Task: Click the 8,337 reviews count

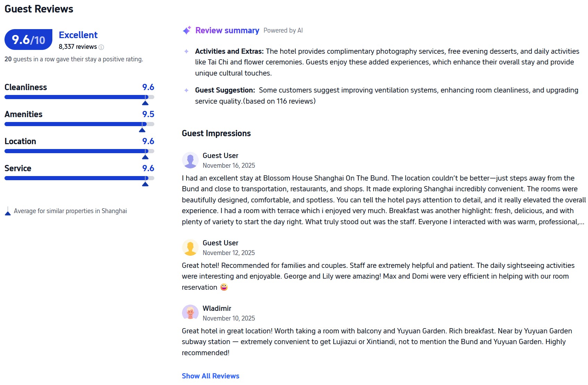Action: pyautogui.click(x=78, y=47)
